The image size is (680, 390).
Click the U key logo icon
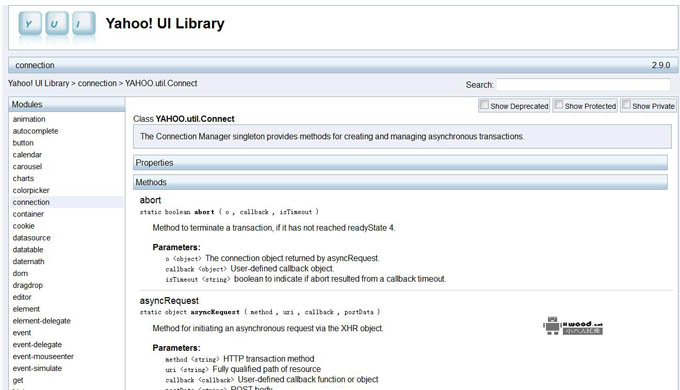[x=57, y=23]
